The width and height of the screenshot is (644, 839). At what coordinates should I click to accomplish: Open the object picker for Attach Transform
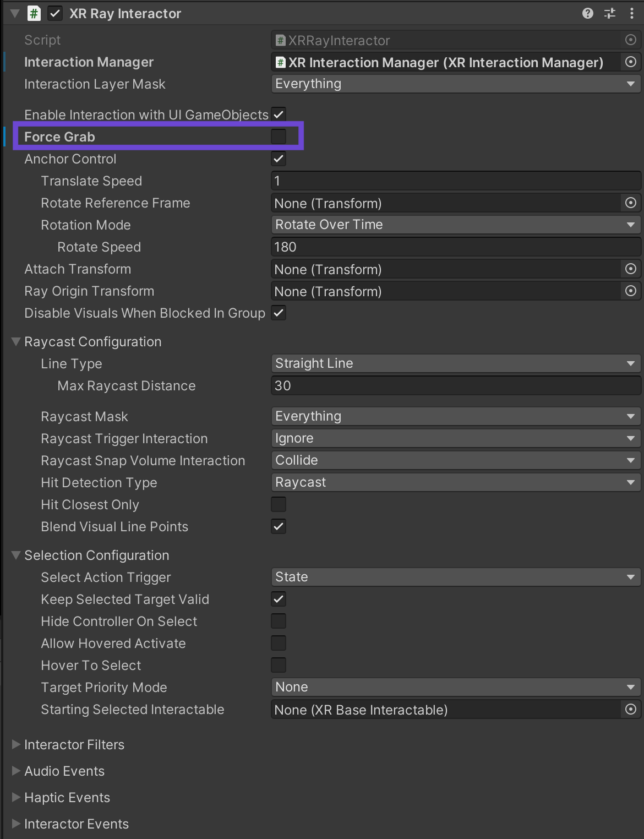(x=630, y=269)
